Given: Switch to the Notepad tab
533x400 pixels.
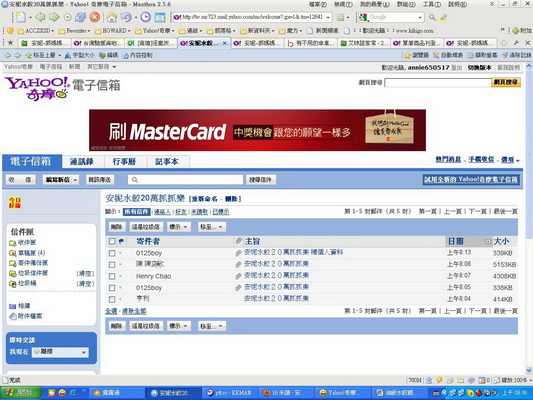Looking at the screenshot, I should click(167, 162).
